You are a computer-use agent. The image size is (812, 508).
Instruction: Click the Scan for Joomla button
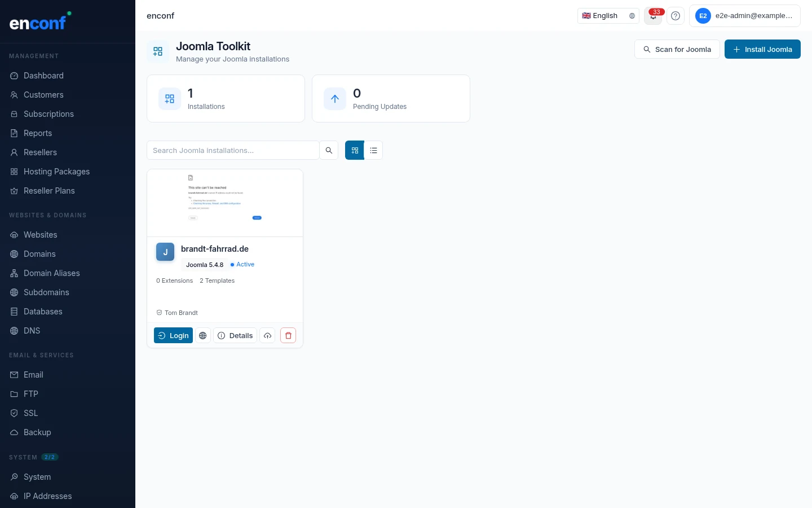point(677,49)
